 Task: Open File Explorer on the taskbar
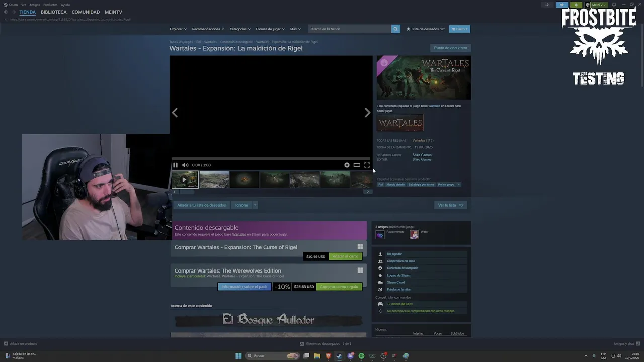pos(317,356)
